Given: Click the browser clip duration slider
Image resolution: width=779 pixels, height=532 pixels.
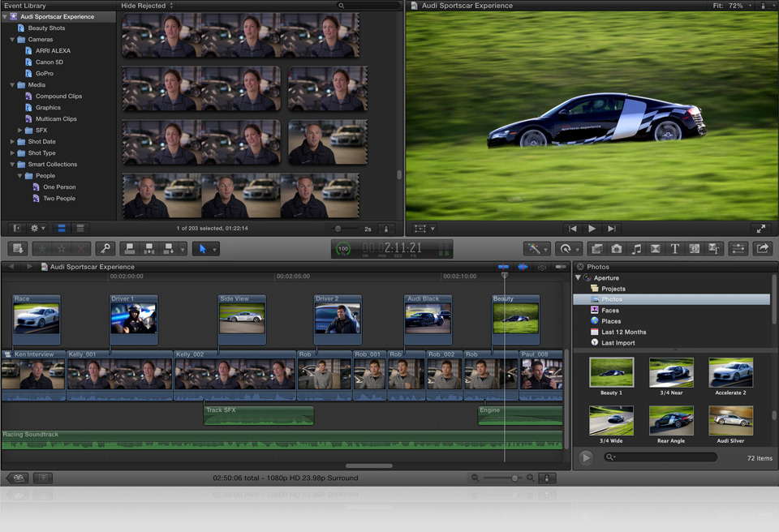Looking at the screenshot, I should tap(346, 229).
